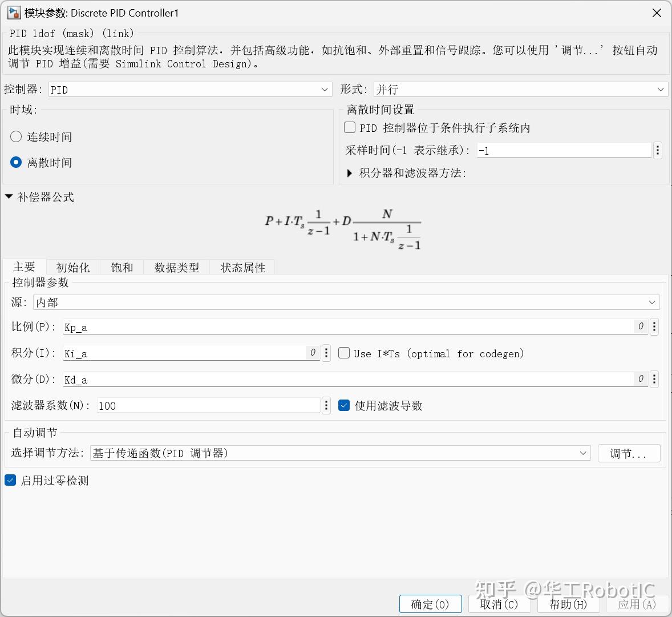
Task: Expand 积分器和滤波器方法 section
Action: [350, 172]
